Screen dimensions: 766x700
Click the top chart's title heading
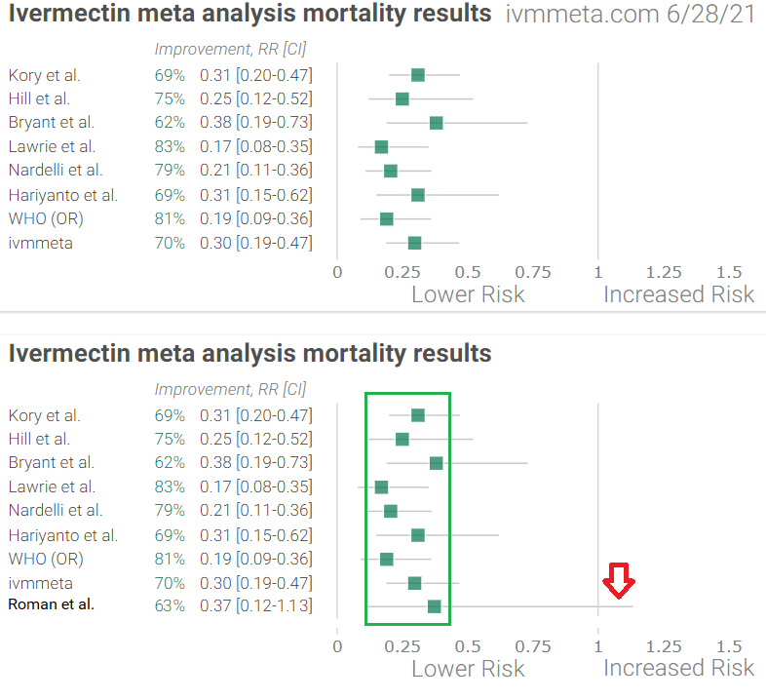[249, 16]
